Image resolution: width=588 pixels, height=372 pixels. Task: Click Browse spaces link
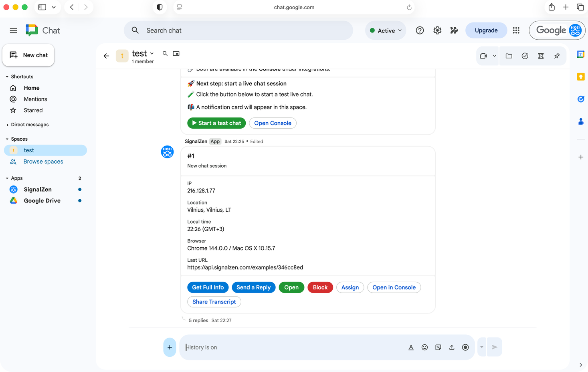pos(43,162)
